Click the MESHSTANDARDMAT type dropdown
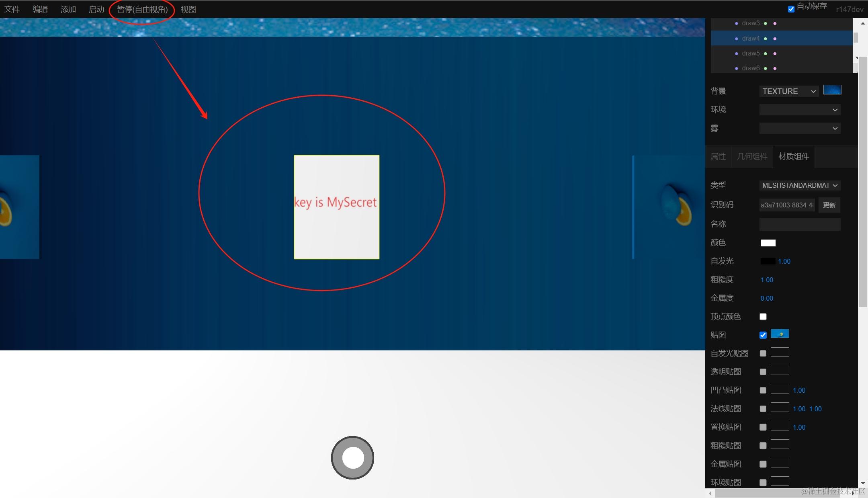The width and height of the screenshot is (868, 498). coord(799,185)
